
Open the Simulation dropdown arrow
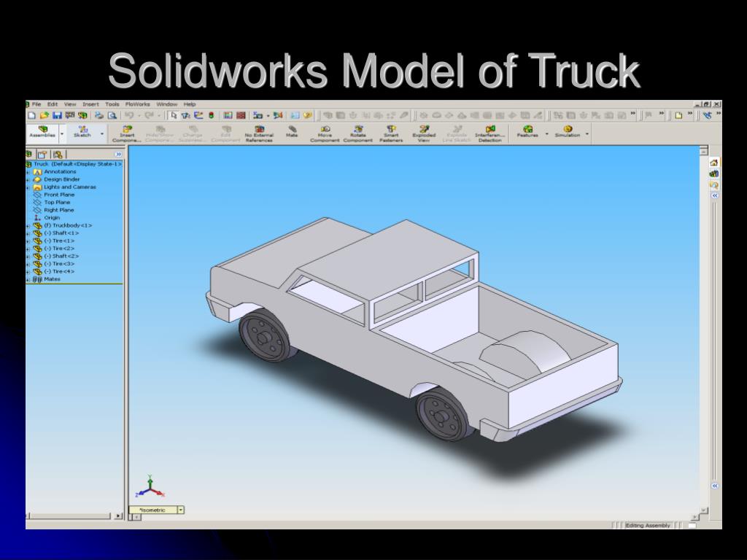coord(587,134)
